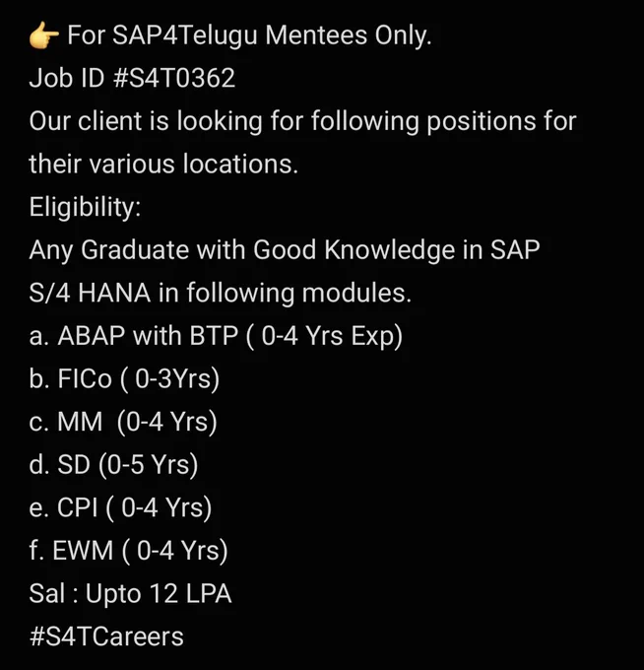Viewport: 644px width, 670px height.
Task: Click the EWM (0-4 Yrs) line
Action: coord(129,551)
